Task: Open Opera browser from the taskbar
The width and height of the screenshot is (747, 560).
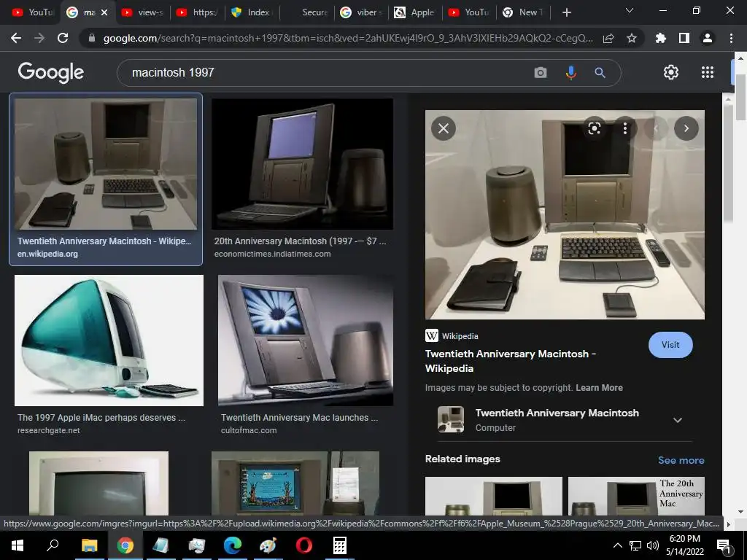Action: click(x=304, y=545)
